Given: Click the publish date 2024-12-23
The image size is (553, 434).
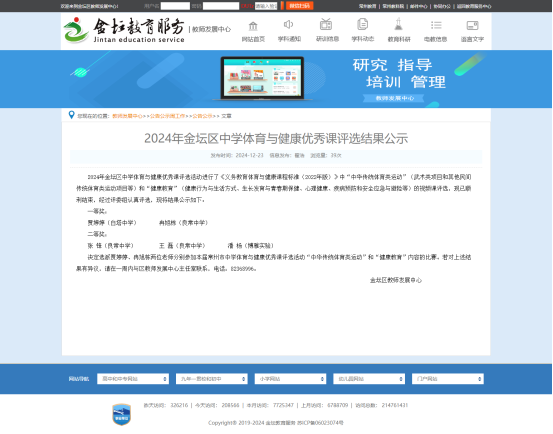Looking at the screenshot, I should [x=249, y=155].
